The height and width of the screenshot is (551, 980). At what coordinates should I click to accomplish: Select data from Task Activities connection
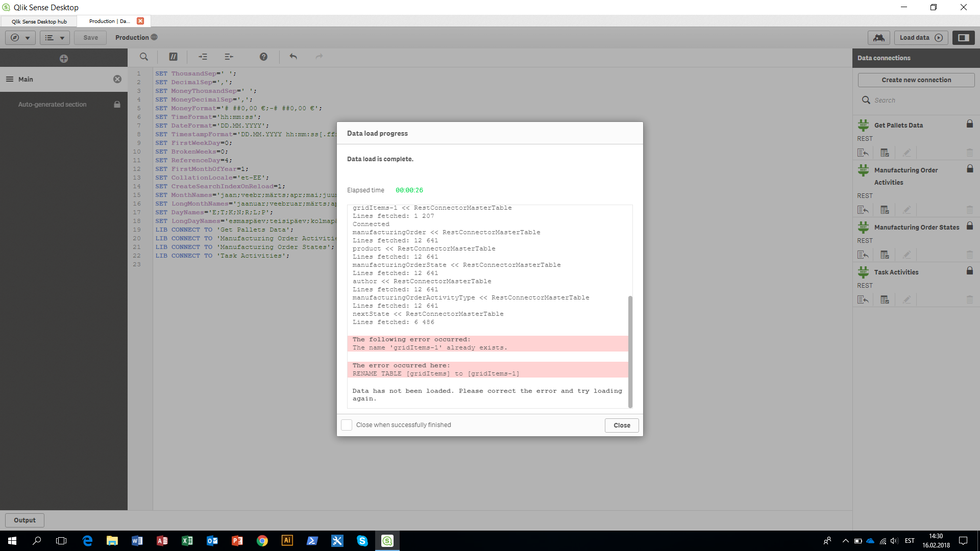(885, 299)
